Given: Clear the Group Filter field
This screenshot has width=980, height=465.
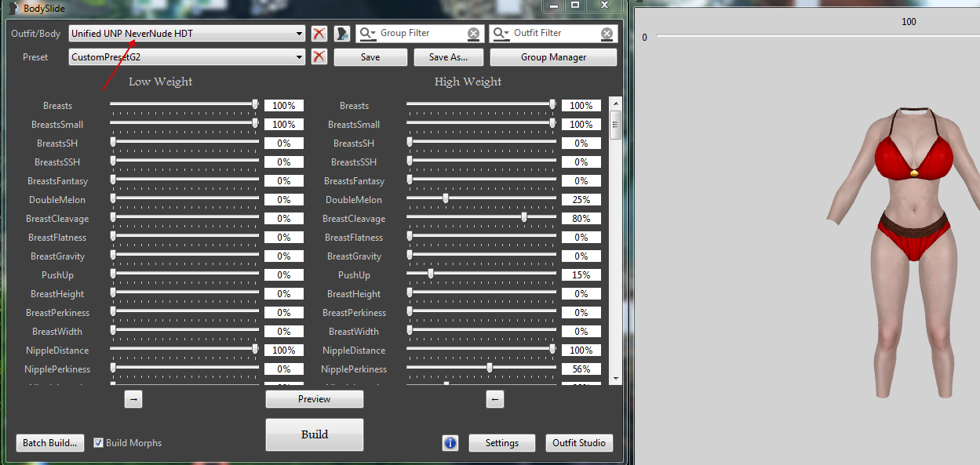Looking at the screenshot, I should pyautogui.click(x=473, y=34).
